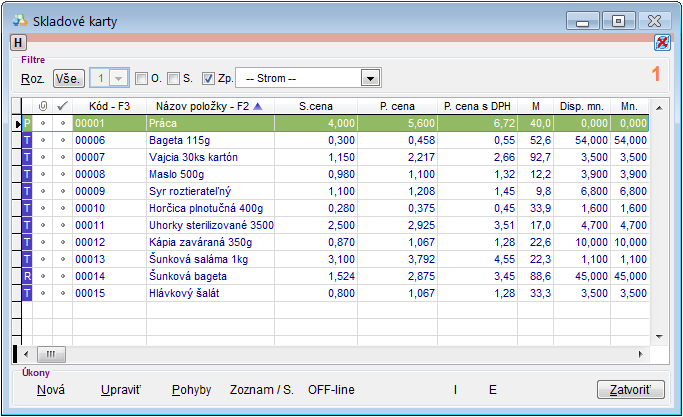Screen dimensions: 683x417
Task: Click the H button in top-left corner
Action: (x=18, y=42)
